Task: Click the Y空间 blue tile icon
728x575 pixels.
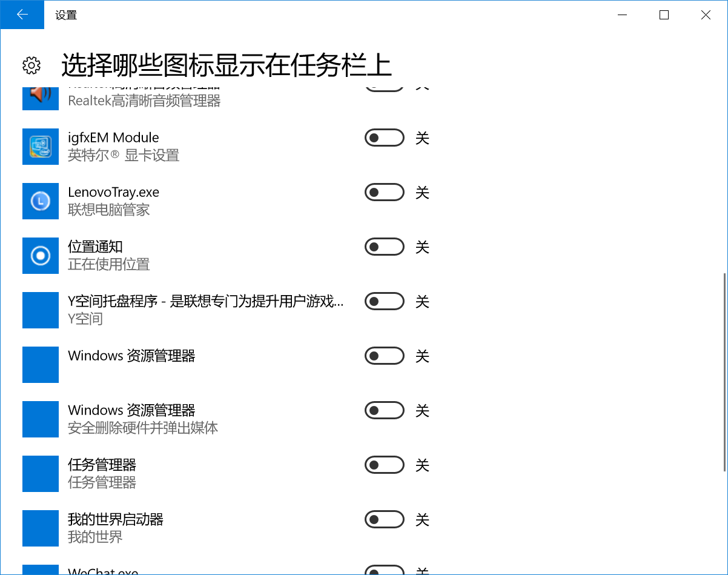Action: (x=41, y=310)
